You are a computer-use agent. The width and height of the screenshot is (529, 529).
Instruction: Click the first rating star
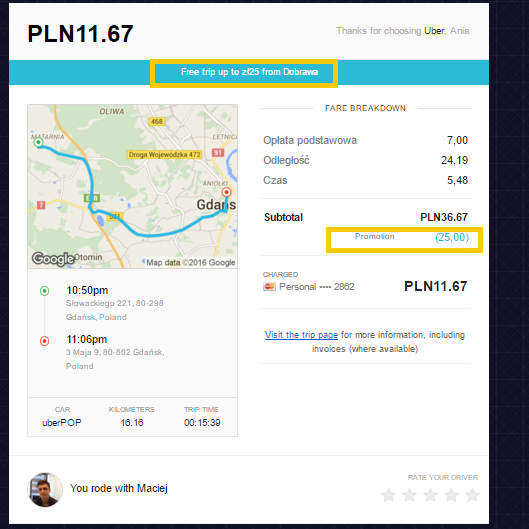tap(388, 495)
